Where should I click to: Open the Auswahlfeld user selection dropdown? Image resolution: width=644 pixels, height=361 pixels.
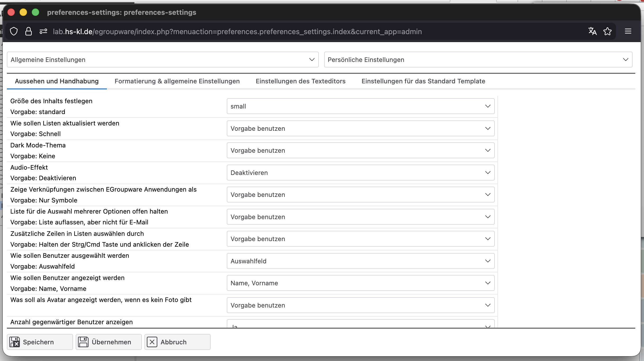point(360,261)
